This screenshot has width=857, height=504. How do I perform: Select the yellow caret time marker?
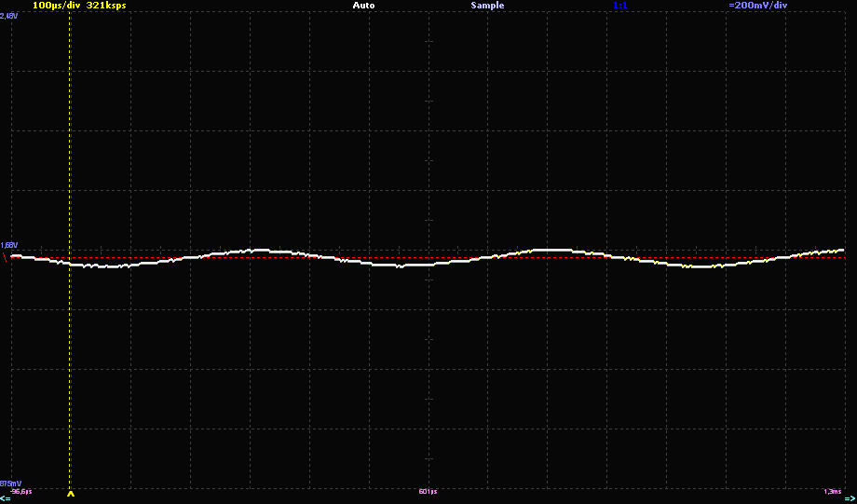[x=70, y=495]
